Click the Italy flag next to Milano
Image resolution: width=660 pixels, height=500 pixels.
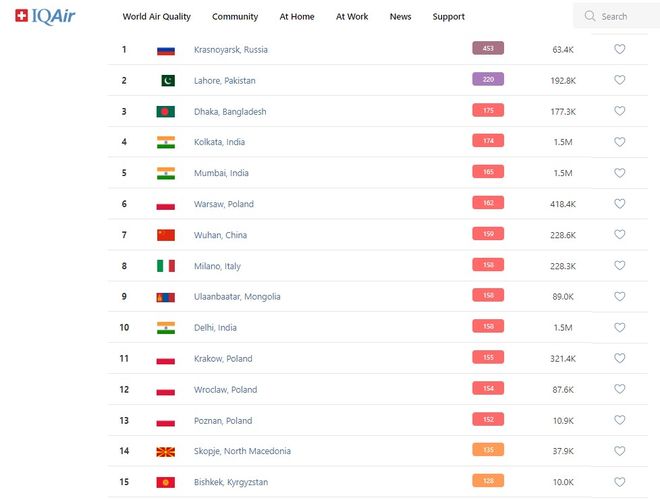coord(166,266)
